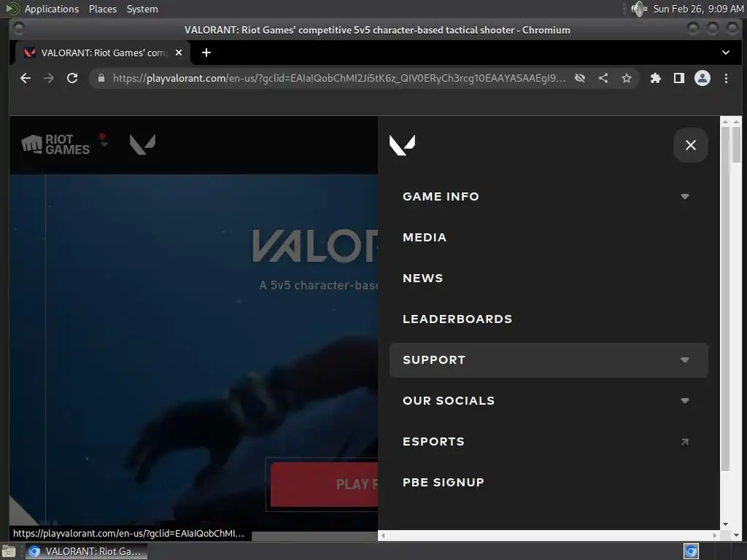747x560 pixels.
Task: Click the address bar URL
Action: coord(338,78)
